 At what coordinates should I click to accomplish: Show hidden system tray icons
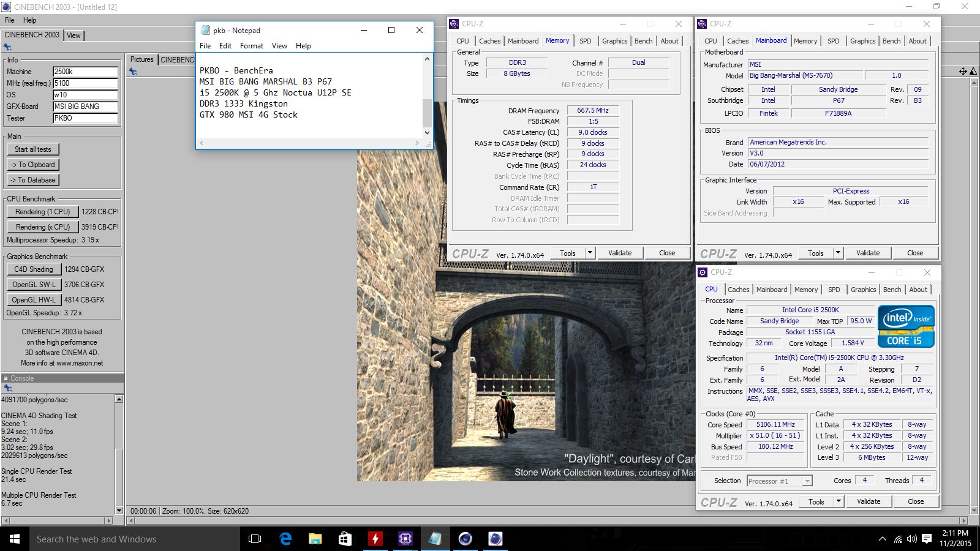tap(882, 539)
